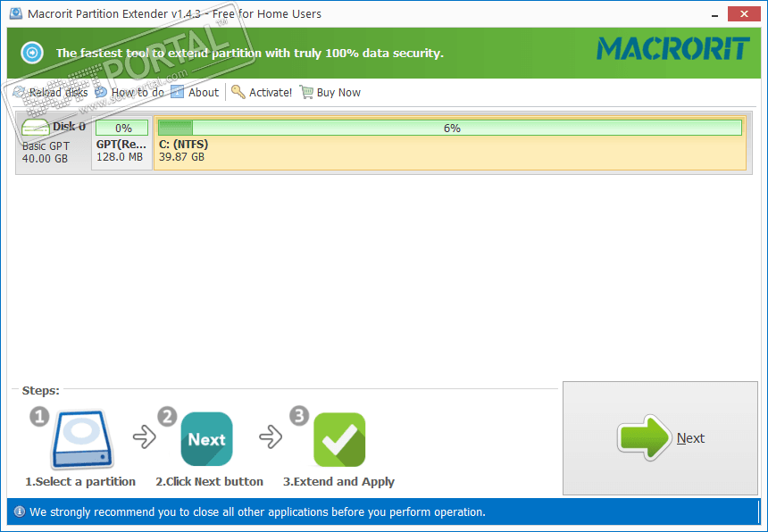768x532 pixels.
Task: Click the 40.00 GB disk size text
Action: 45,159
